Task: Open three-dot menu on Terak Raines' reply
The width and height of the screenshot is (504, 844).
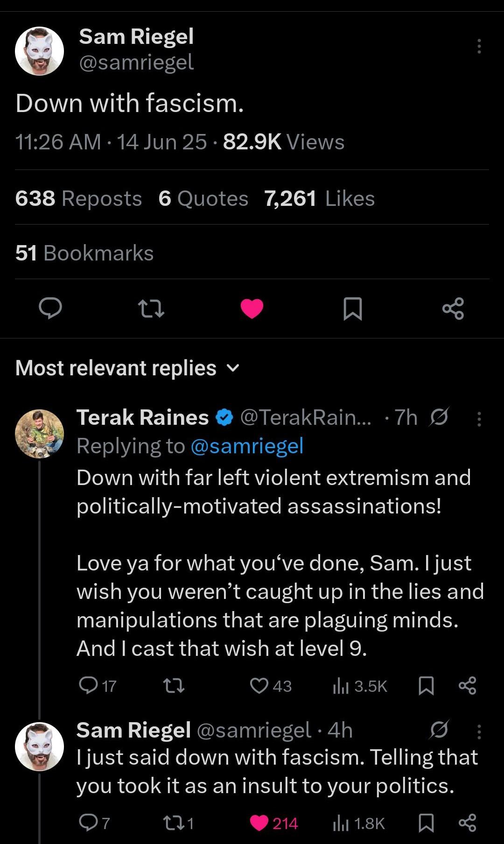Action: pyautogui.click(x=479, y=419)
